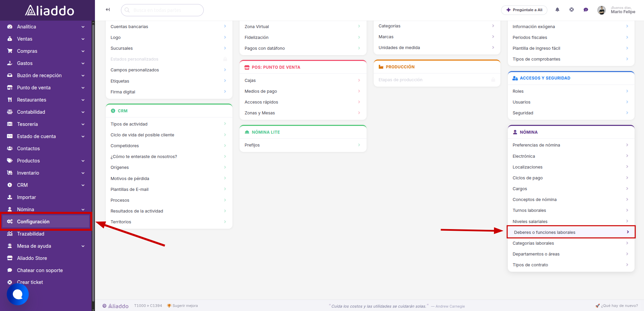Viewport: 644px width, 311px height.
Task: Expand the Ventas sidebar menu chevron
Action: [x=83, y=39]
